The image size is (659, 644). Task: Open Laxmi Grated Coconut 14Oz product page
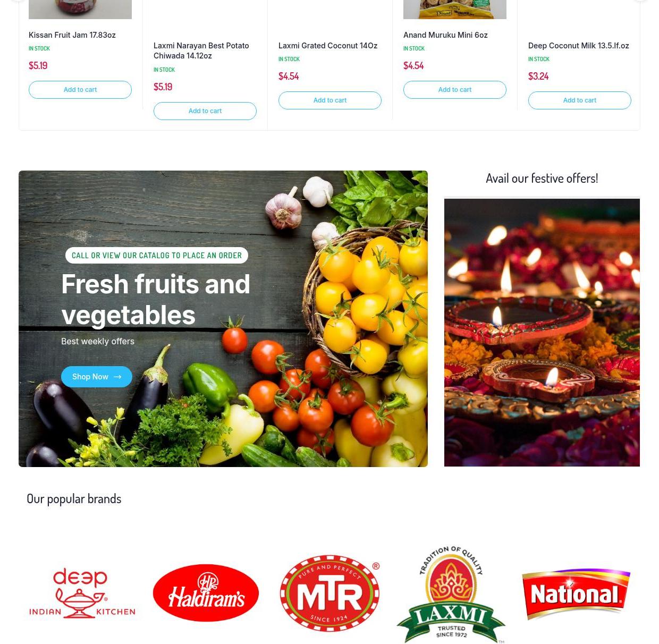point(328,46)
